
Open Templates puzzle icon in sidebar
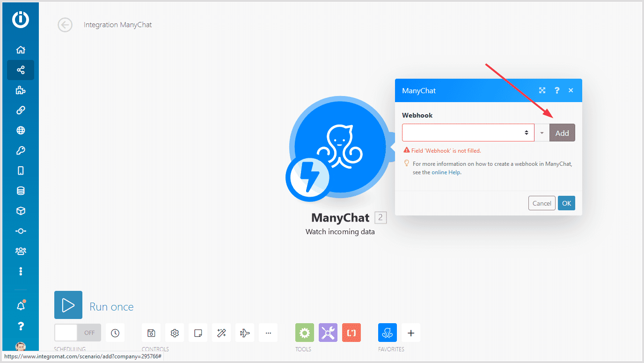click(21, 90)
